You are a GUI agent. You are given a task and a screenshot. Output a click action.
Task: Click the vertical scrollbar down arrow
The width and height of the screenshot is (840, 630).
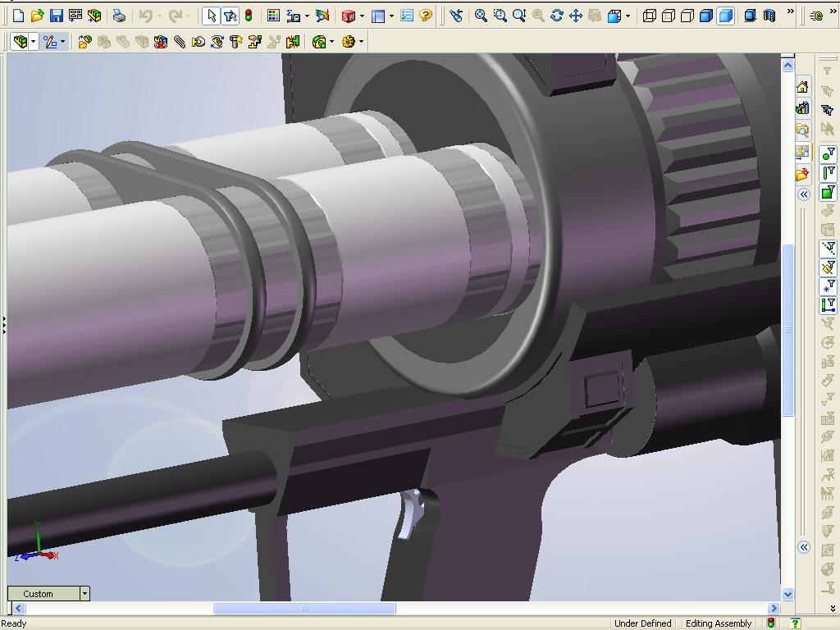[x=787, y=594]
